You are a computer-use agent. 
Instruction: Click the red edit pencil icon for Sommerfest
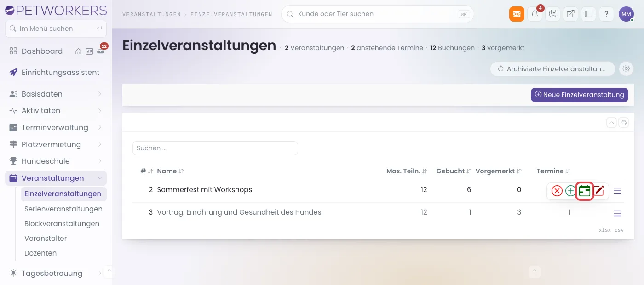tap(598, 191)
